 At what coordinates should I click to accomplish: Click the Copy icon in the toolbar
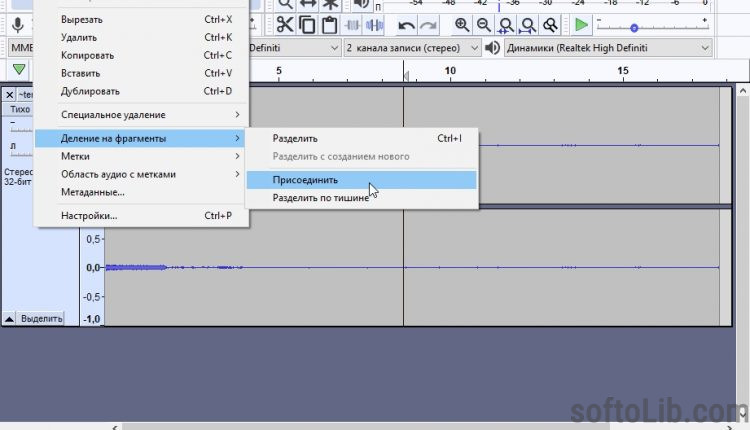pyautogui.click(x=307, y=24)
